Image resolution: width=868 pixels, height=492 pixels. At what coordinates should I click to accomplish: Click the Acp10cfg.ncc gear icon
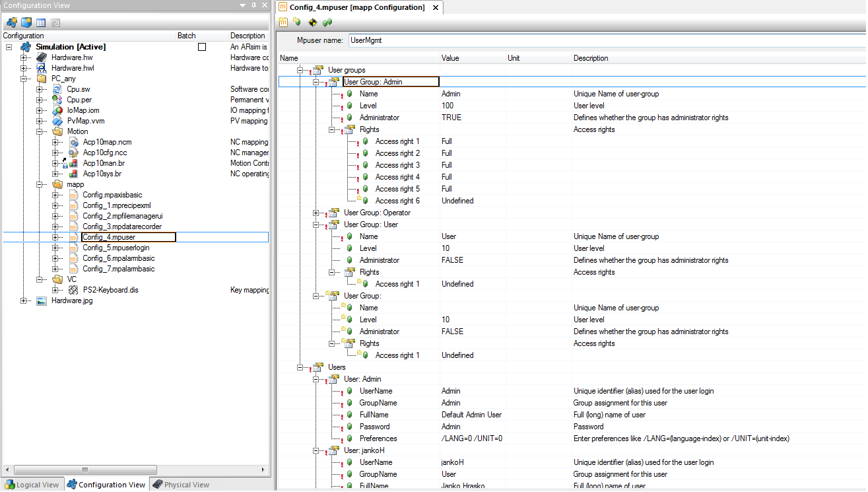[73, 153]
